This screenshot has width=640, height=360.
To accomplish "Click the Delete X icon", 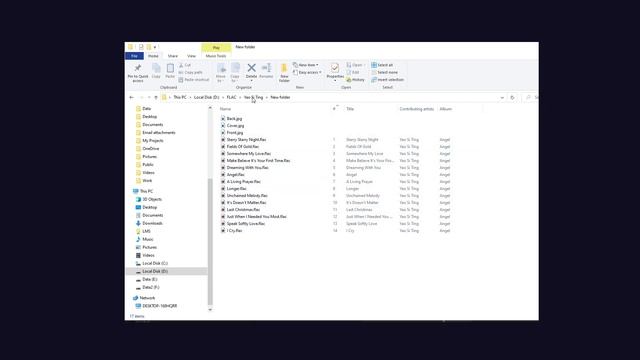I will coord(251,68).
